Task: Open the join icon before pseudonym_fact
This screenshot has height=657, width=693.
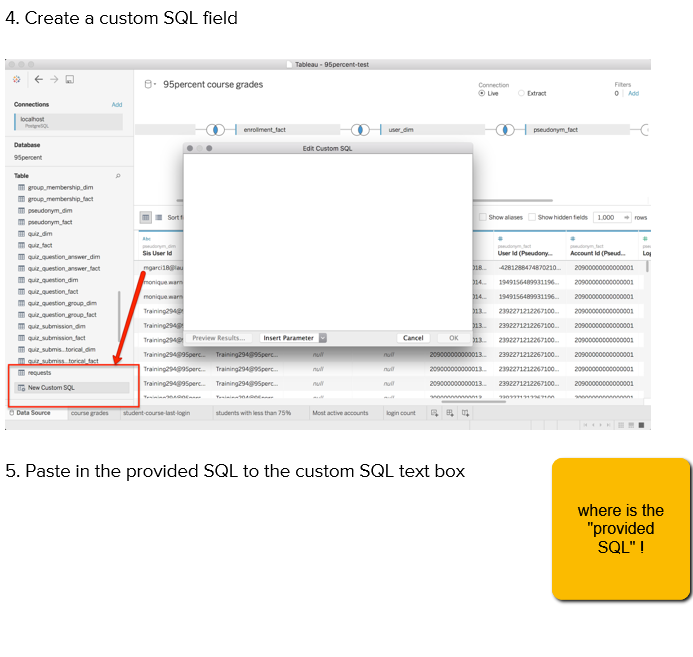Action: (x=505, y=130)
